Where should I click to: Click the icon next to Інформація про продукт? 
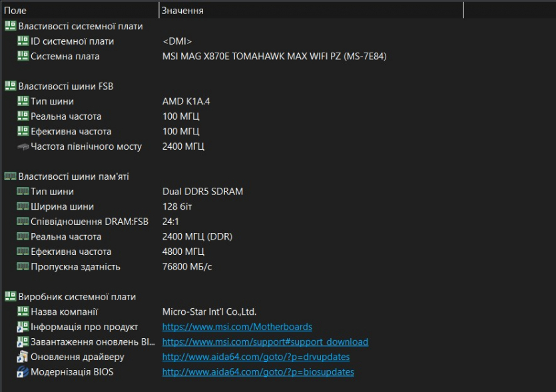23,327
